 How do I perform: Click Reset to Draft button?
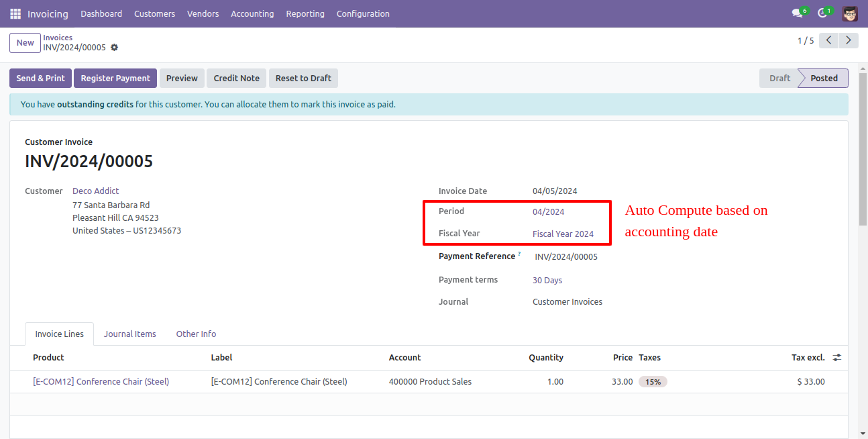point(303,79)
